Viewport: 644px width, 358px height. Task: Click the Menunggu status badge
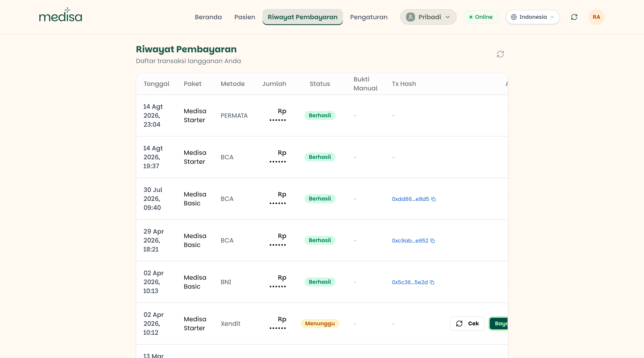(320, 324)
